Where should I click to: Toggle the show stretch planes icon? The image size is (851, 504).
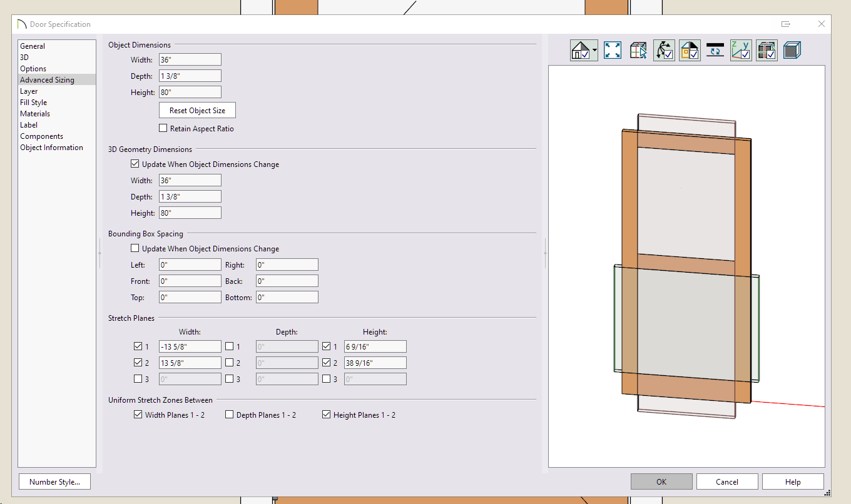(767, 51)
